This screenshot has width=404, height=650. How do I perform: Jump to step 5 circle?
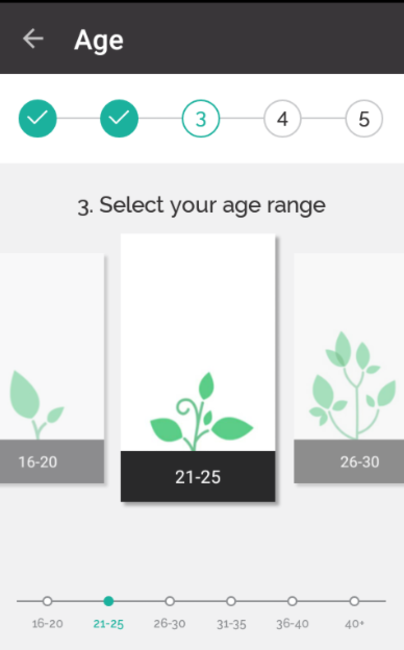(364, 119)
